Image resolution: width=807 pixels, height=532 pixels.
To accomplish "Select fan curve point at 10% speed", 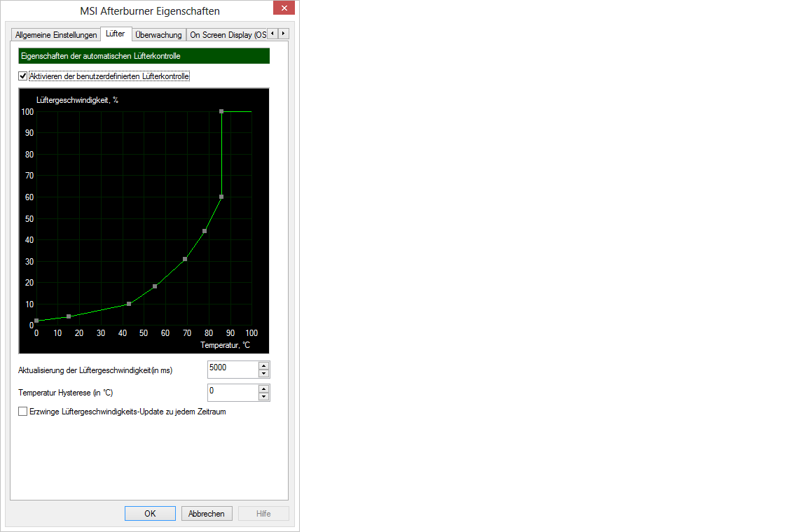I will (129, 304).
